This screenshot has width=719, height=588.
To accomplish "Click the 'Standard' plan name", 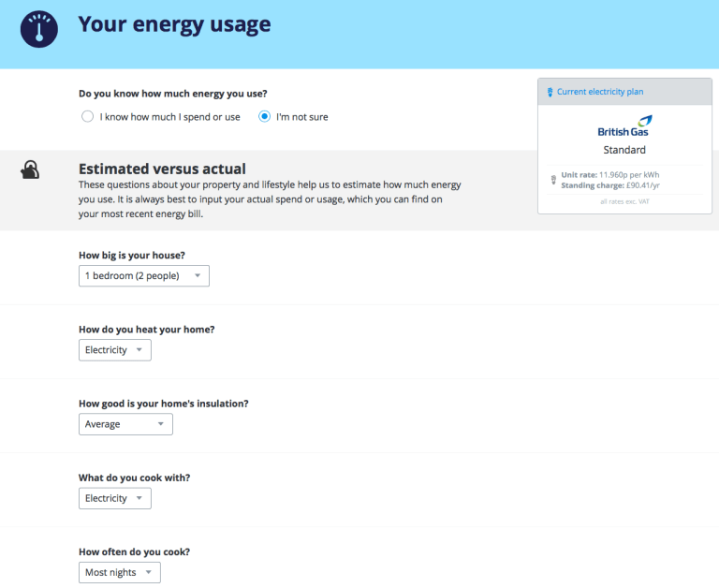I will [x=624, y=150].
